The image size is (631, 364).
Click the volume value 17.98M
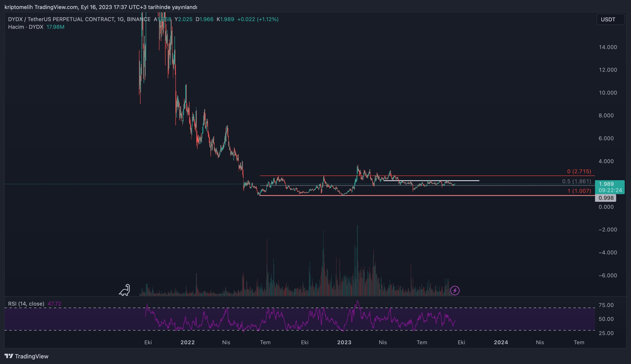click(x=55, y=27)
